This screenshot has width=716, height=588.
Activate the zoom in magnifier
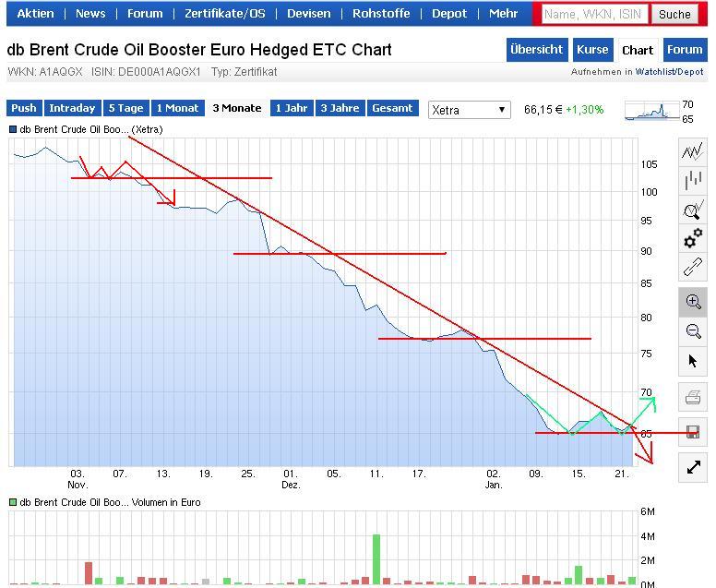tap(692, 301)
